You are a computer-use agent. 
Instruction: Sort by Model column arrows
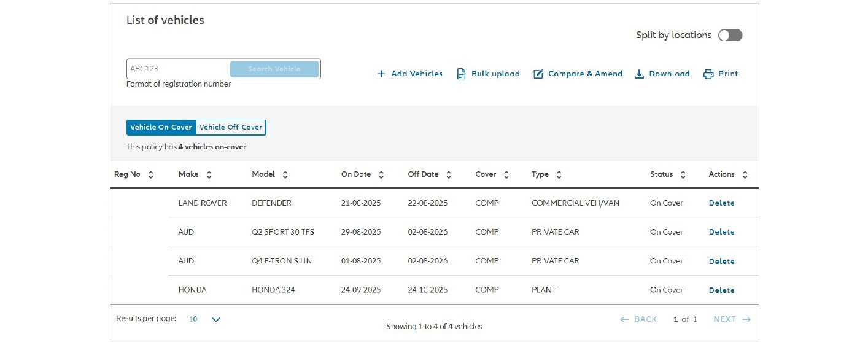click(285, 175)
